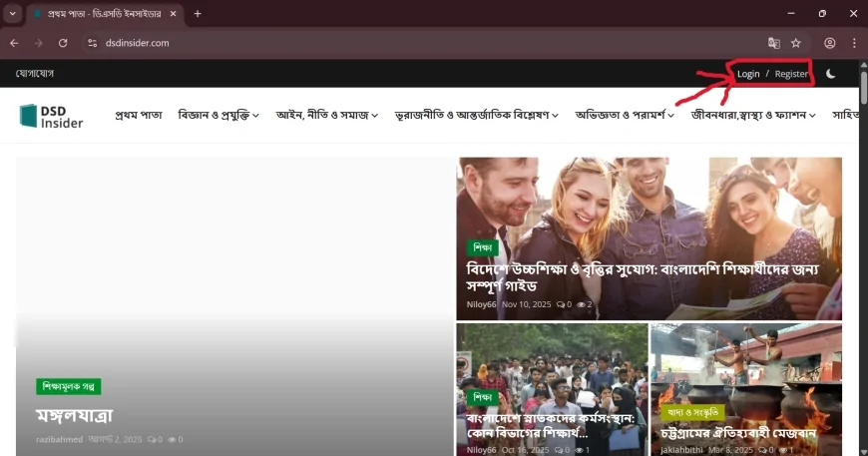Open Chrome three-dot menu

pyautogui.click(x=854, y=43)
